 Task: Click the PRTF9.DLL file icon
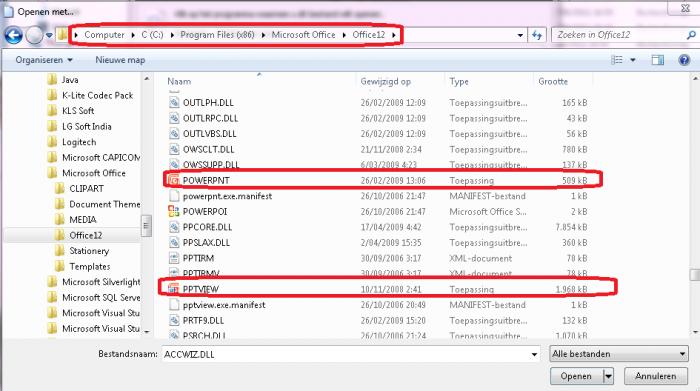coord(174,320)
